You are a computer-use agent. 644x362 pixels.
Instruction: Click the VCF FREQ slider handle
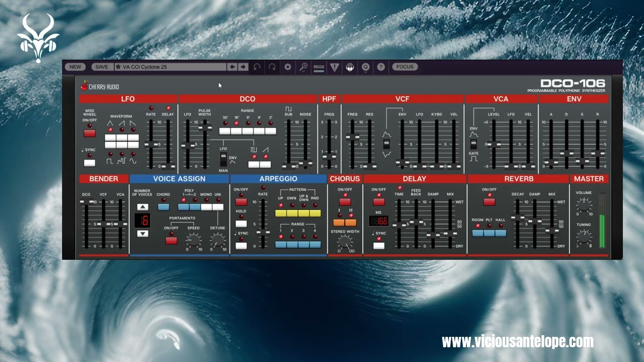click(x=353, y=137)
